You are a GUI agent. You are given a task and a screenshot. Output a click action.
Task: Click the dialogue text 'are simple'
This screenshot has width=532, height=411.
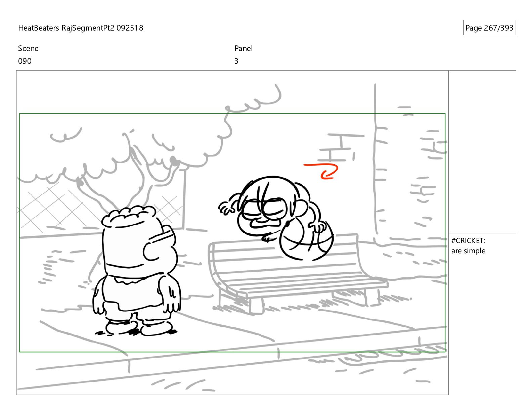coord(468,251)
